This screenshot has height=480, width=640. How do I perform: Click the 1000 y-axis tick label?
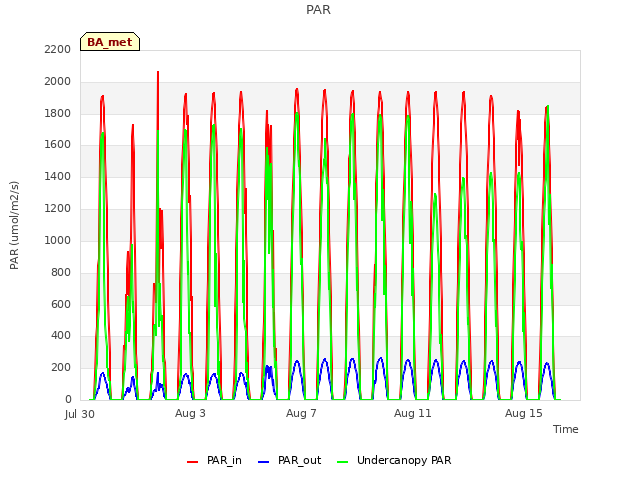tap(58, 240)
